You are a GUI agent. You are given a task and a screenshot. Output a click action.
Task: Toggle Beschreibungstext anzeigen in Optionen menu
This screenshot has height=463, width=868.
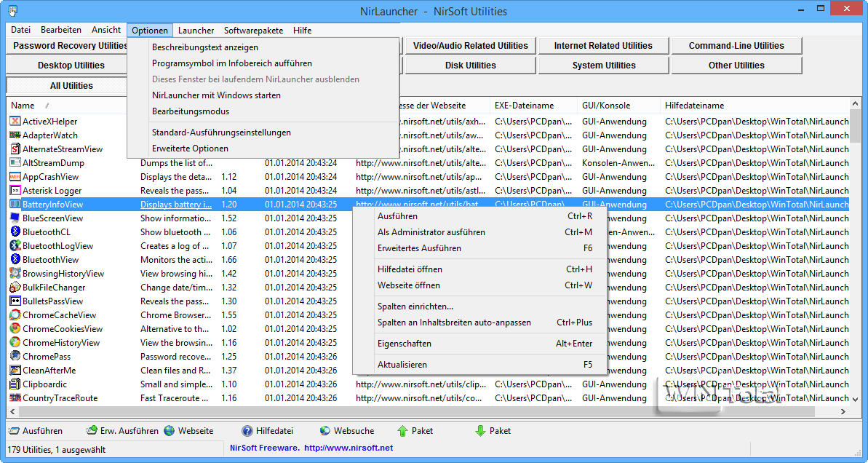click(x=204, y=47)
